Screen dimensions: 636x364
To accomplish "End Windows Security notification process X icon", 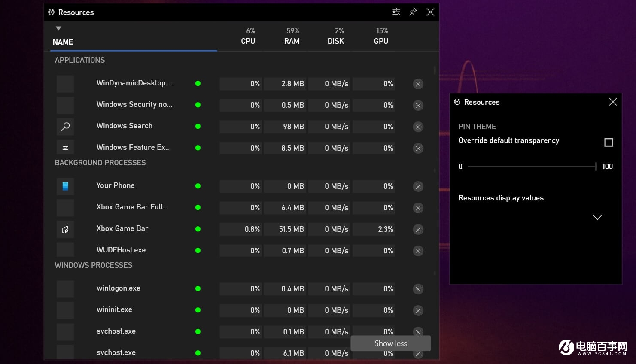I will click(418, 106).
